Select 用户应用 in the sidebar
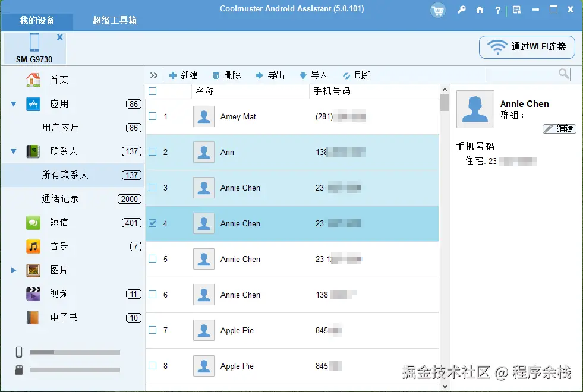The width and height of the screenshot is (583, 392). (73, 128)
